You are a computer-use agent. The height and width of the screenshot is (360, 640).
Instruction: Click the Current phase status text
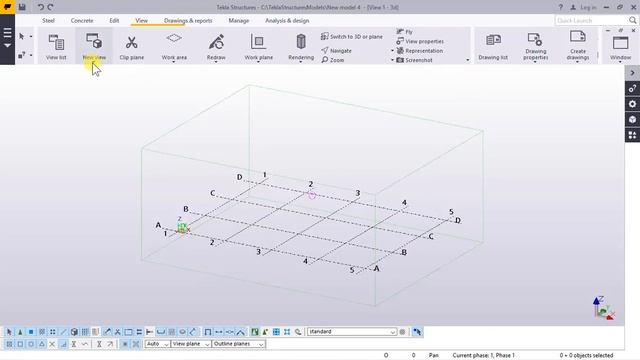coord(483,355)
